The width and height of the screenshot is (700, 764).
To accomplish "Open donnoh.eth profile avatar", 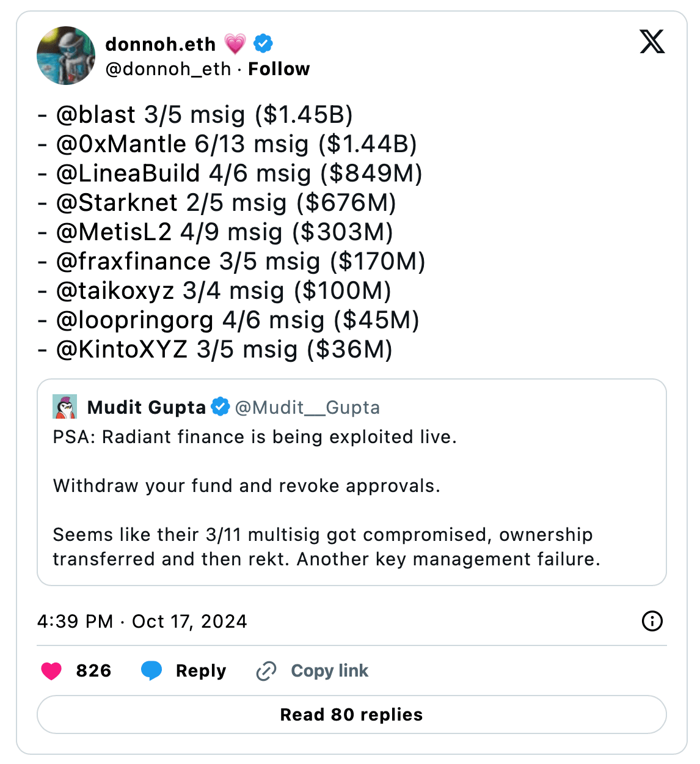I will (66, 56).
